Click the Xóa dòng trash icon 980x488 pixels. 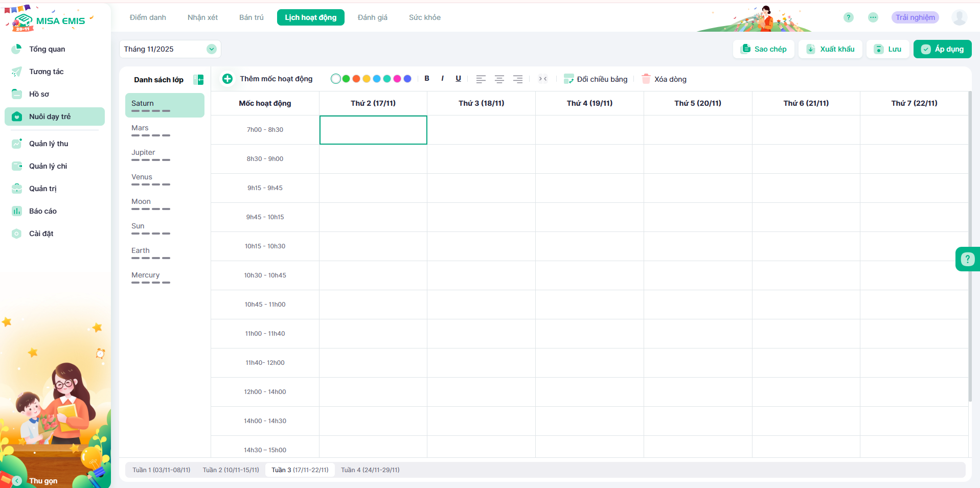tap(646, 79)
